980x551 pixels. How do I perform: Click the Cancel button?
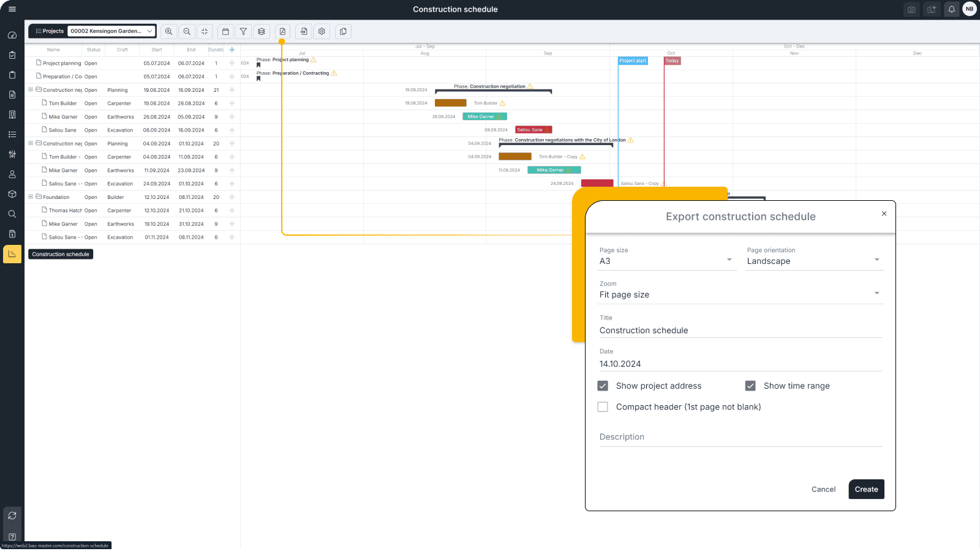point(823,489)
